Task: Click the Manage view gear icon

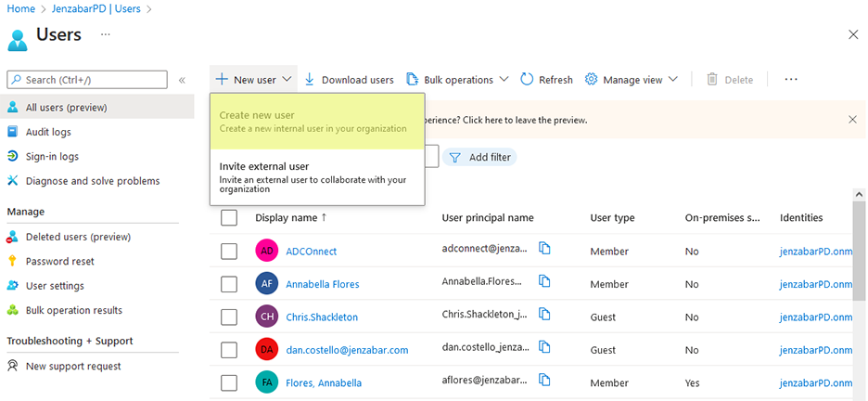Action: tap(591, 80)
